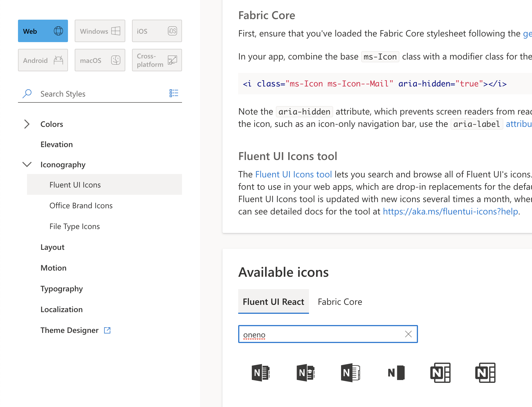Clear the icon search field

[408, 334]
